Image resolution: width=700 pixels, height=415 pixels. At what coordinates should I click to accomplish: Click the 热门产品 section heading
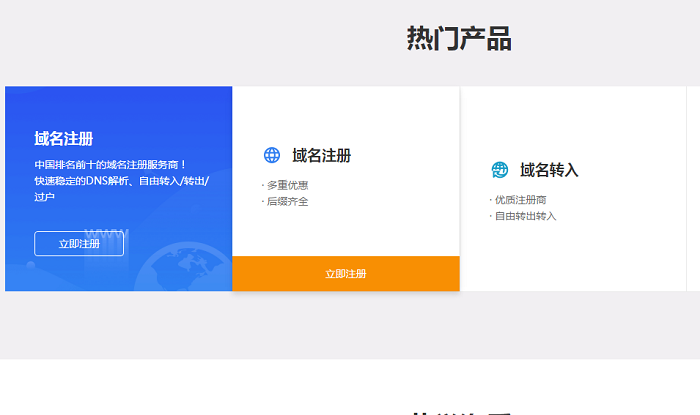click(x=459, y=38)
